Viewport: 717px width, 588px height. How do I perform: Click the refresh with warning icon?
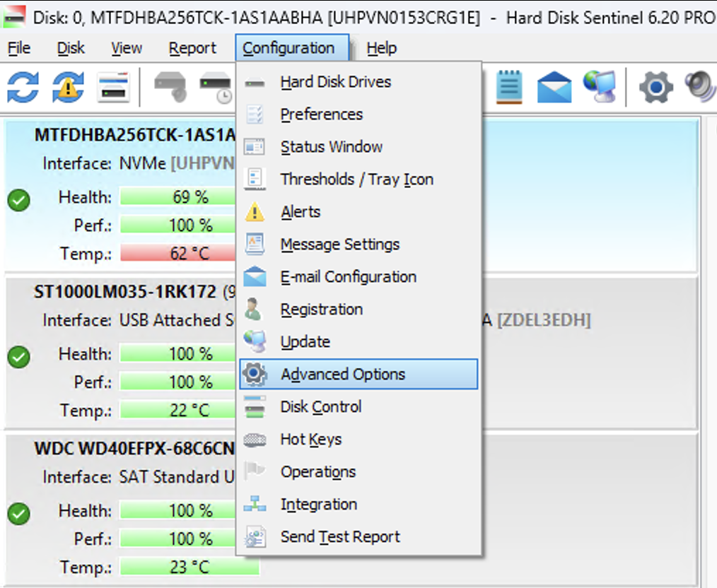[x=68, y=87]
